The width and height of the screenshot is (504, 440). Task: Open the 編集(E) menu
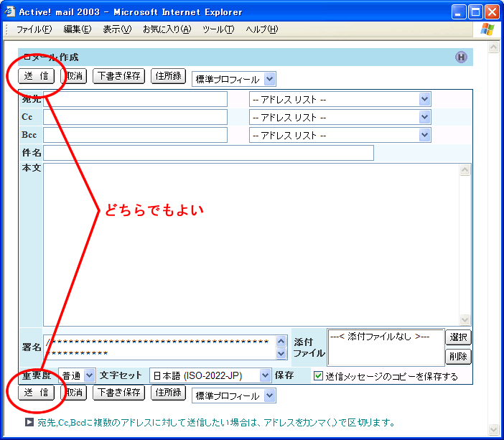tap(77, 29)
